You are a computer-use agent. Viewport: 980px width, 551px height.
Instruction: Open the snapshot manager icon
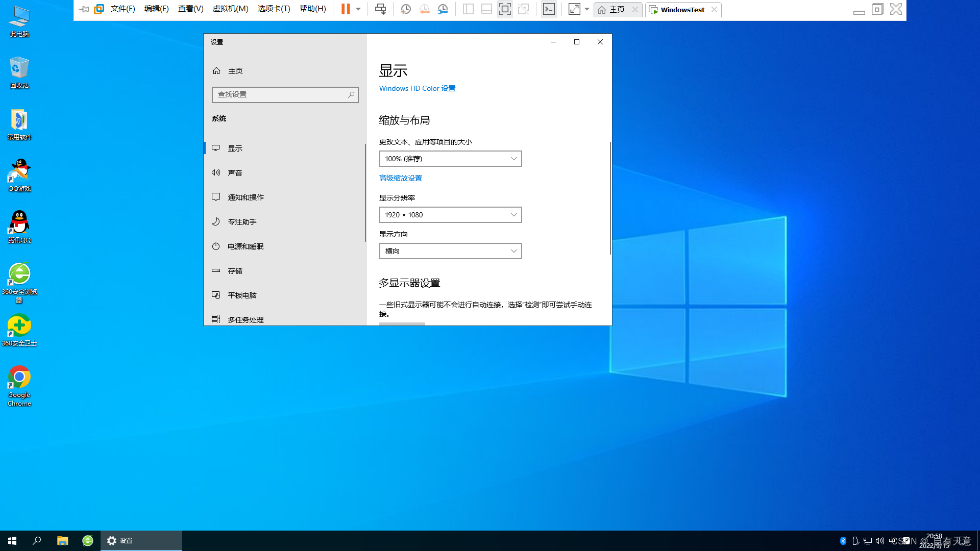pyautogui.click(x=443, y=9)
